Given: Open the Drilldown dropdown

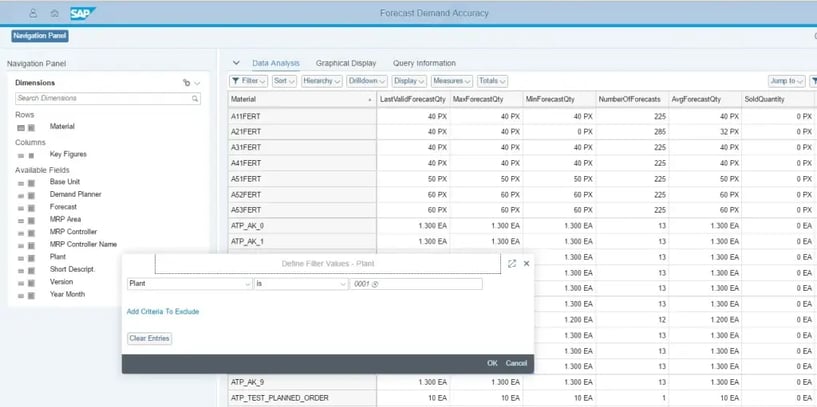Looking at the screenshot, I should [x=367, y=81].
